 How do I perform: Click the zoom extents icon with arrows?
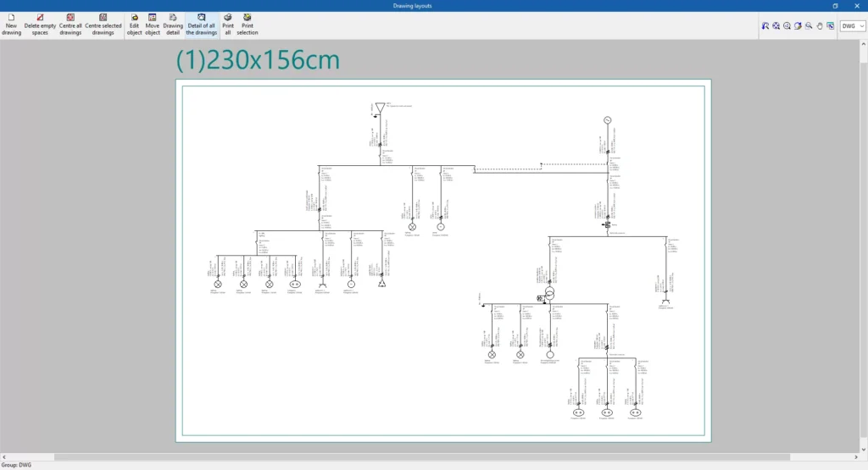tap(776, 26)
